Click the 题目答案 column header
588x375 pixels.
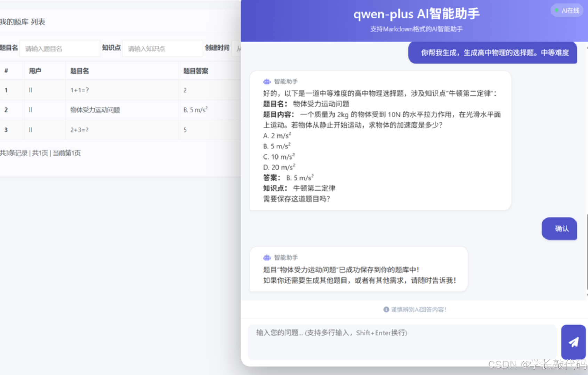pos(195,71)
